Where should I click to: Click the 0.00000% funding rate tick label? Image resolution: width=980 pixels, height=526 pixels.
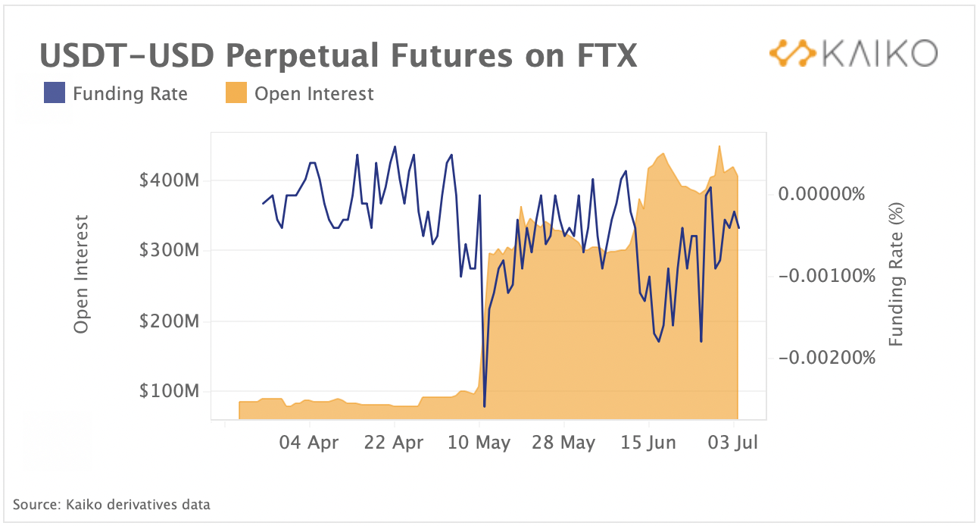coord(823,194)
